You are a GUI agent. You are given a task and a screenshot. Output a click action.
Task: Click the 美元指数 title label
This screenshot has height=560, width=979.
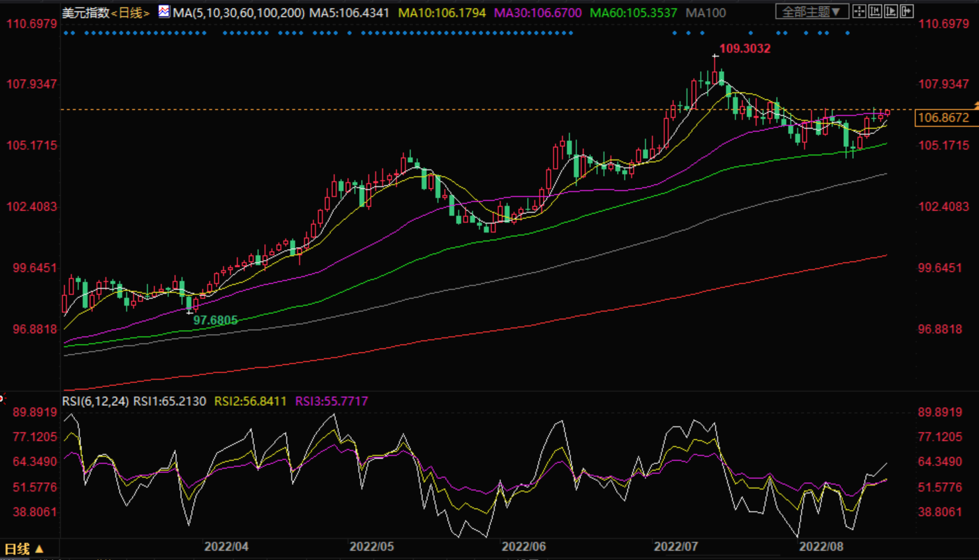(x=86, y=13)
